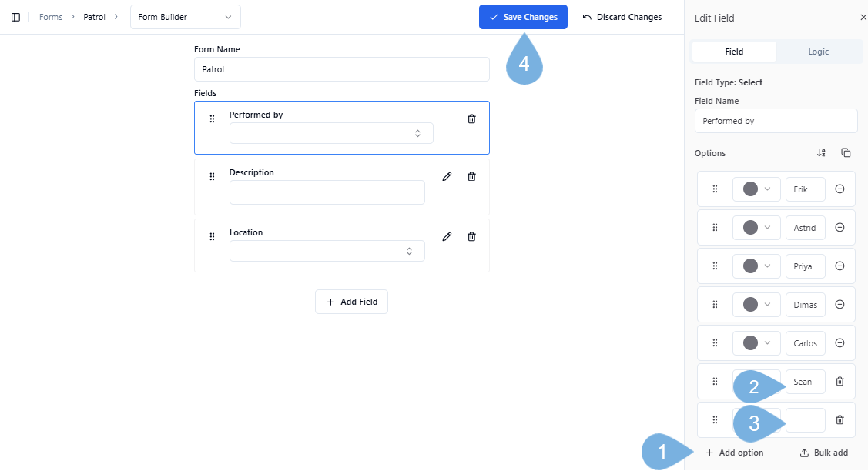The image size is (868, 471).
Task: Switch to the Logic tab
Action: (x=818, y=52)
